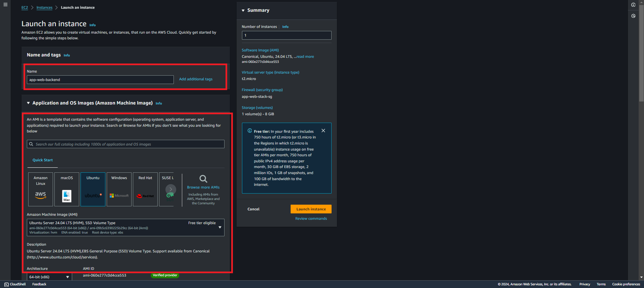Open Info link beside Number of instances
Screen dimensions: 644x288
[x=285, y=27]
